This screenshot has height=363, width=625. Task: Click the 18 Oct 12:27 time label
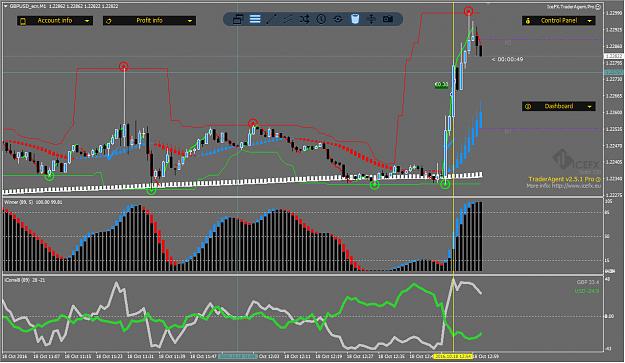(x=360, y=356)
